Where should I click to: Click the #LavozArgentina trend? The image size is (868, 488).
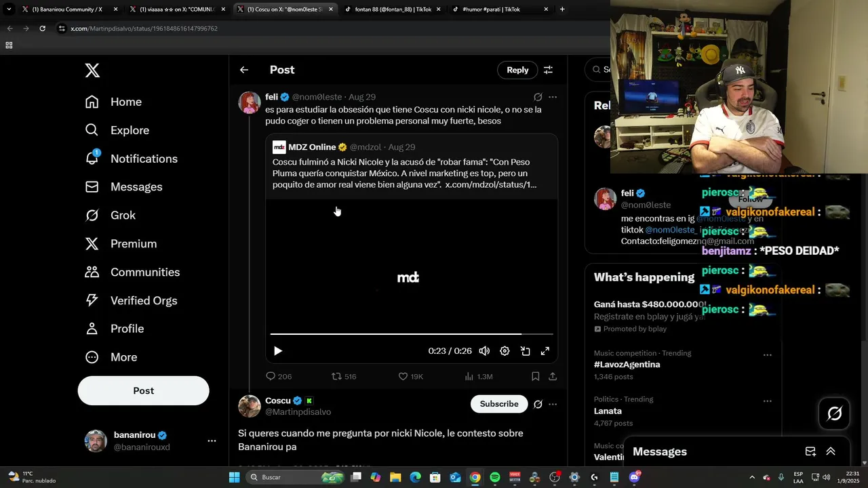tap(627, 365)
